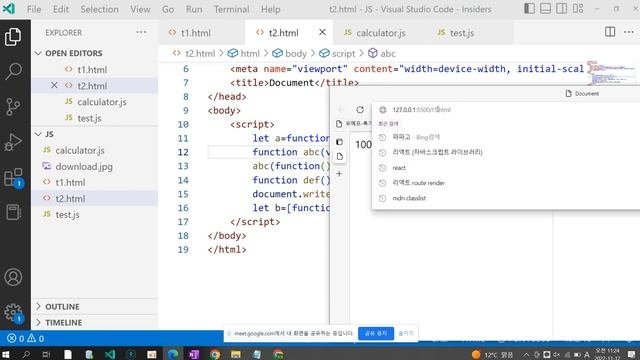This screenshot has width=640, height=360.
Task: Open the notebook icon below Extensions
Action: (x=13, y=212)
